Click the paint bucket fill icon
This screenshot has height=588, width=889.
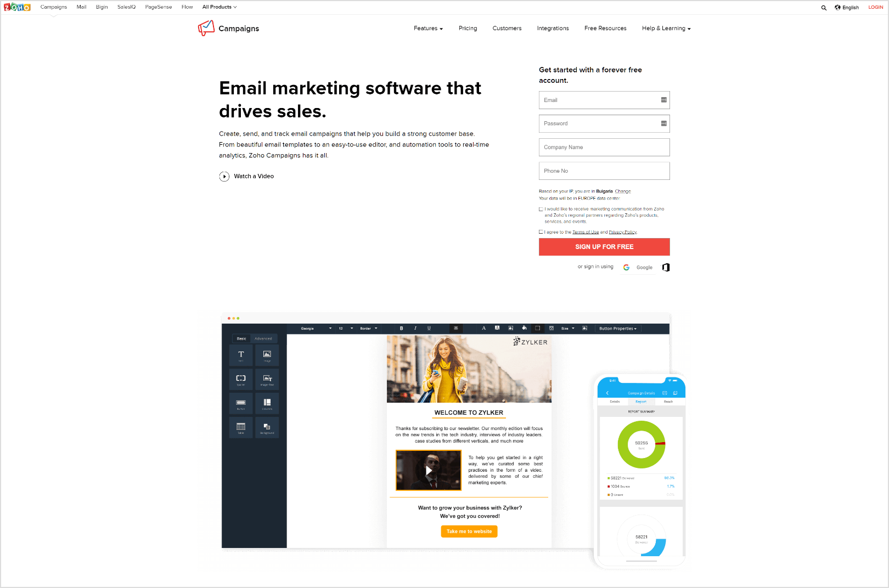[524, 328]
